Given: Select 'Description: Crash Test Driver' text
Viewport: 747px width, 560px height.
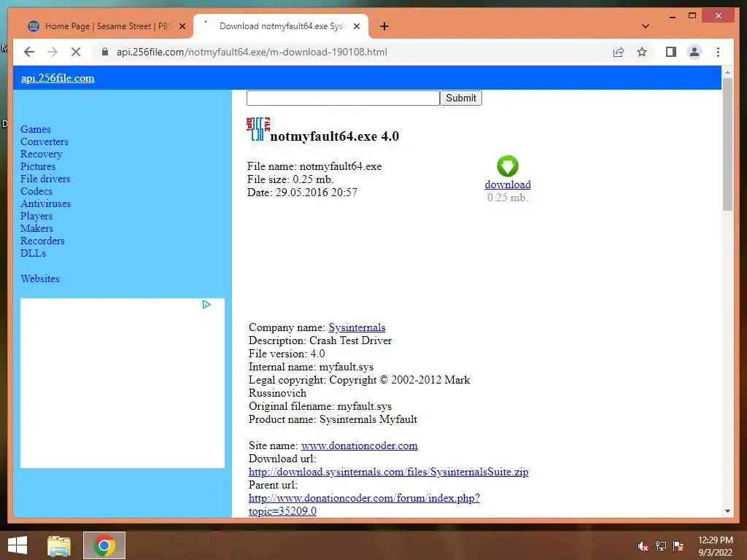Looking at the screenshot, I should (320, 341).
